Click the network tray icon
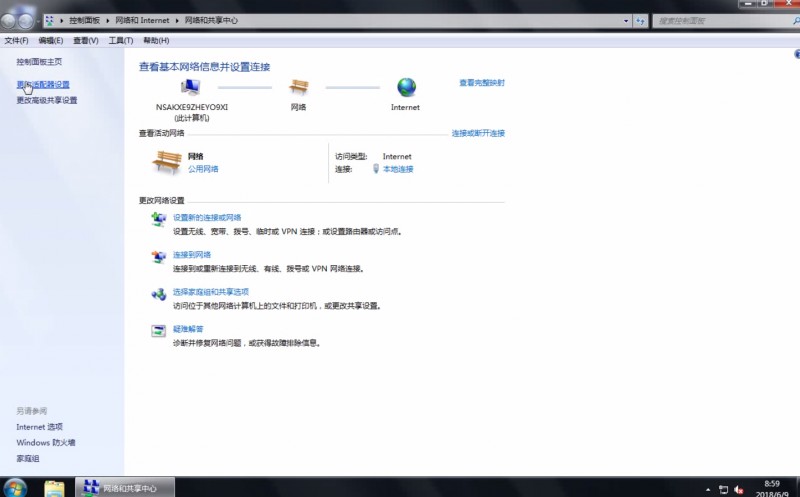The image size is (800, 497). [723, 490]
